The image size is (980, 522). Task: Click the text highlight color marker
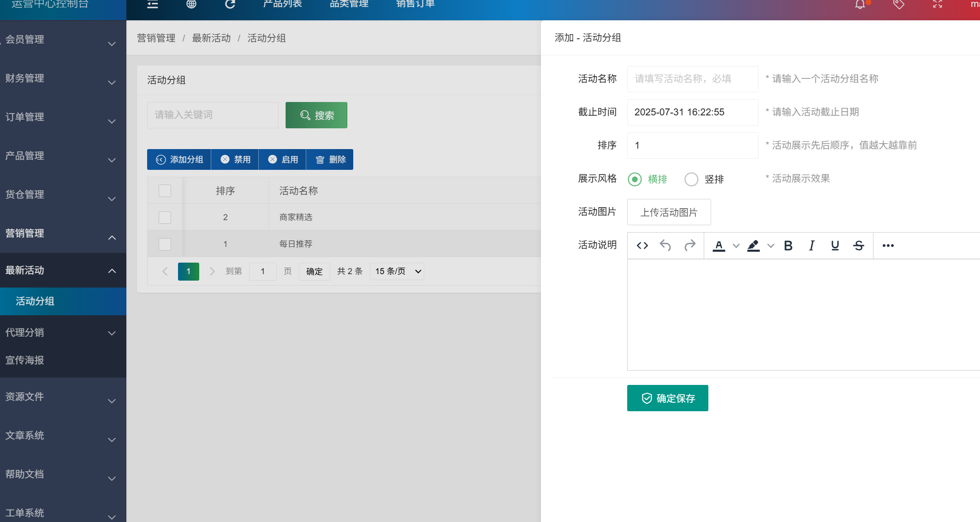(753, 246)
